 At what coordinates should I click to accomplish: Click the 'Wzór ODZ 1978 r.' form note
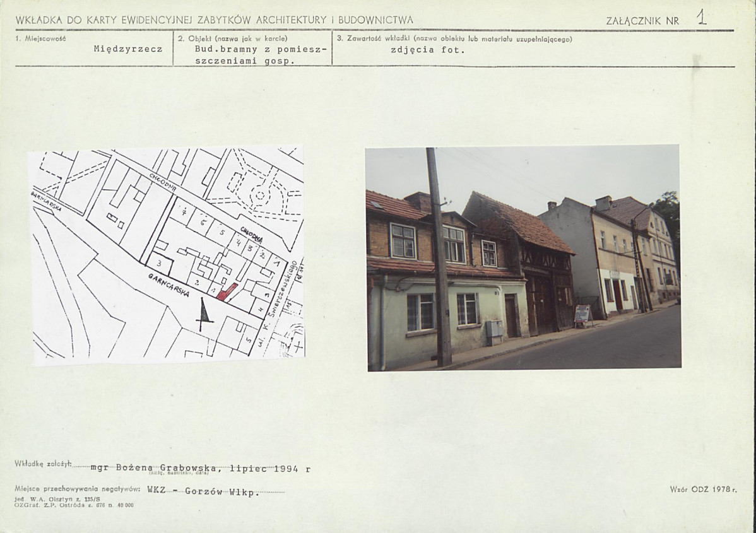(703, 489)
